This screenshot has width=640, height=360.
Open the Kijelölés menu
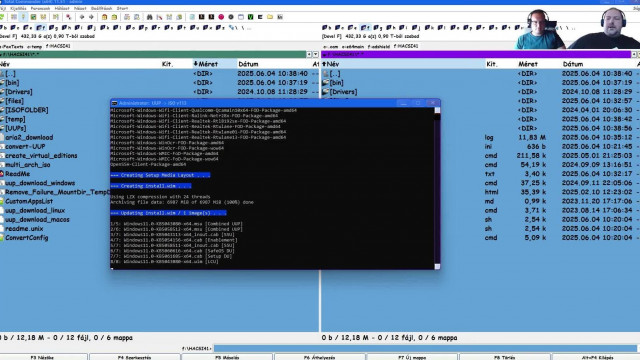18,8
